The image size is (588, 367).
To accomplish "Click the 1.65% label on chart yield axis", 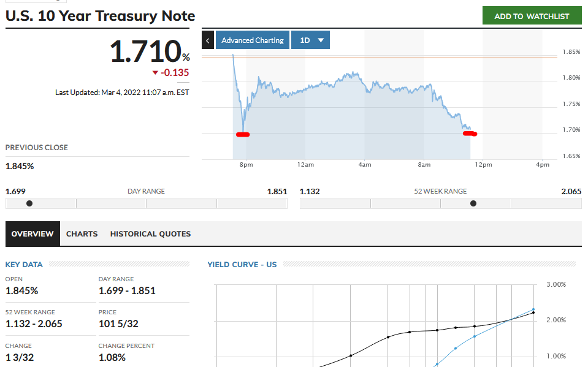I will pyautogui.click(x=571, y=156).
